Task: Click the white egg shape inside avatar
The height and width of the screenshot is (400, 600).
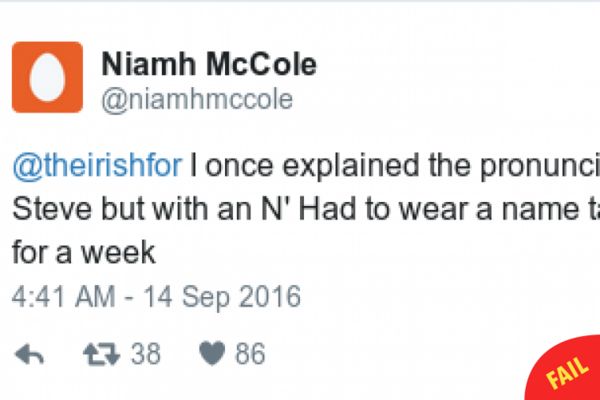Action: 47,78
